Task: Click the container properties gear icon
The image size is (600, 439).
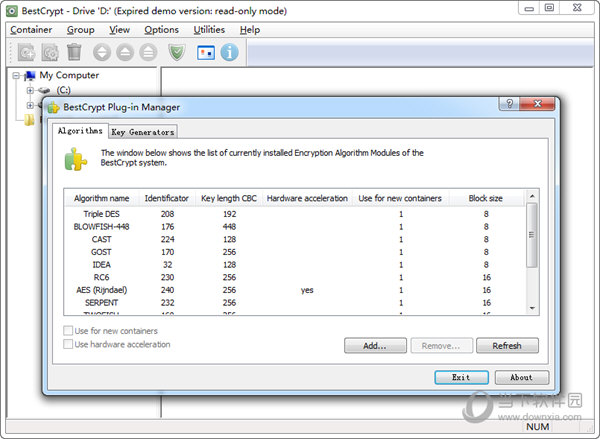Action: pos(50,52)
